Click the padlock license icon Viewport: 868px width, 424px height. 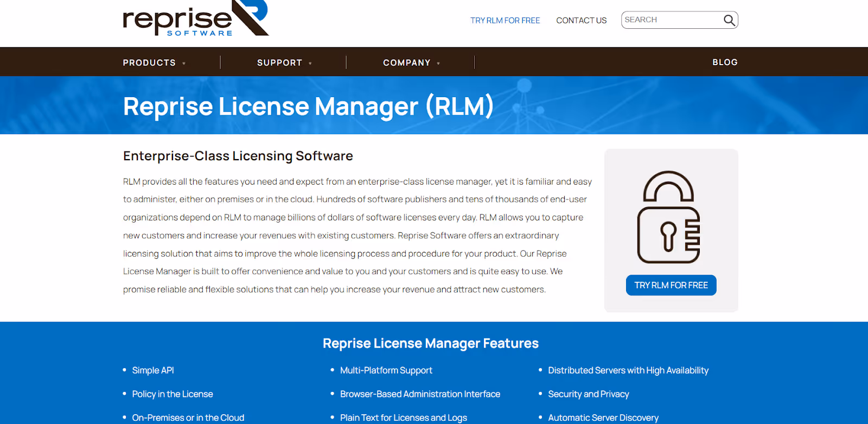pos(668,217)
